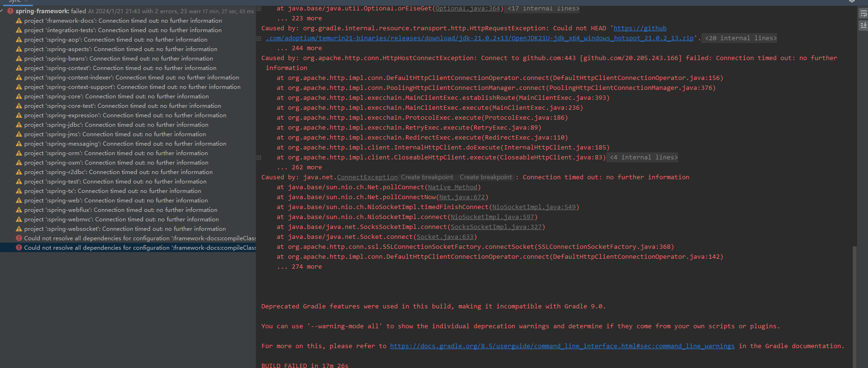Click the red error icon beside spring-framework
868x368 pixels.
click(x=10, y=11)
